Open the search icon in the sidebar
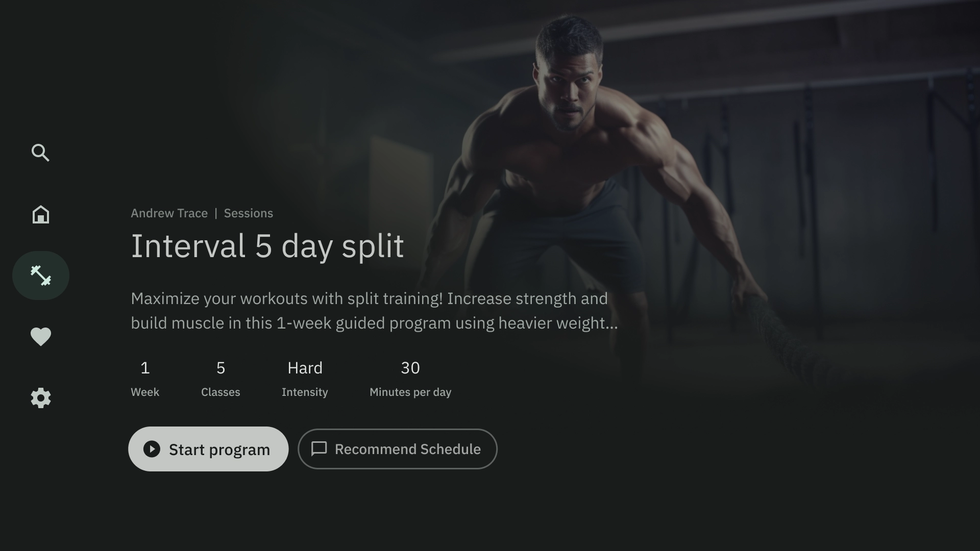This screenshot has height=551, width=980. 40,153
